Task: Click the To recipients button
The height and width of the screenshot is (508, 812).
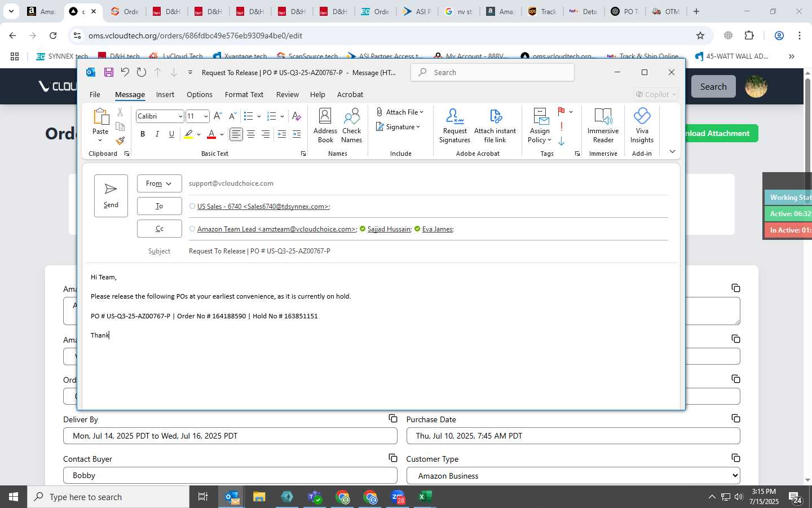Action: (x=159, y=206)
